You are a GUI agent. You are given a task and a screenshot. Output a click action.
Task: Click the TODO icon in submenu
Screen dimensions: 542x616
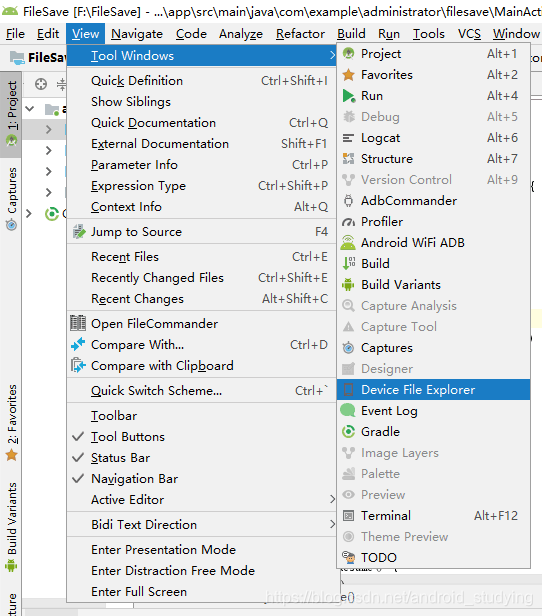coord(348,557)
